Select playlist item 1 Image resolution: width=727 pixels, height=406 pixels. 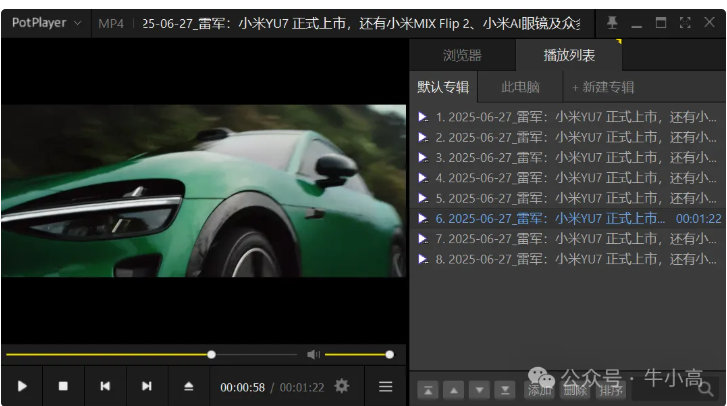pos(567,117)
